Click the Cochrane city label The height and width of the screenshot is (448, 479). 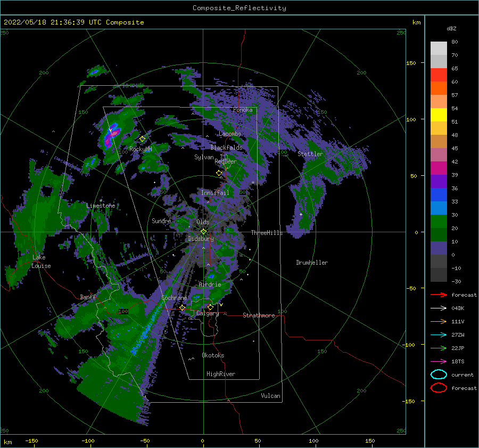tap(174, 298)
